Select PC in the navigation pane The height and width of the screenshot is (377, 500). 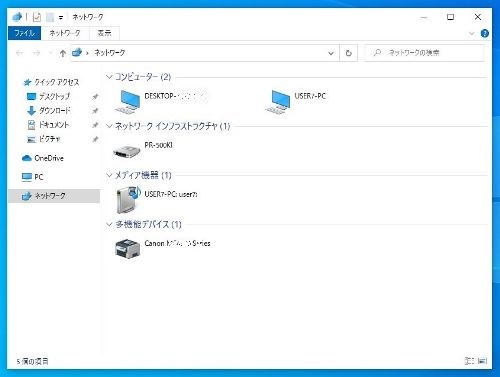[33, 177]
